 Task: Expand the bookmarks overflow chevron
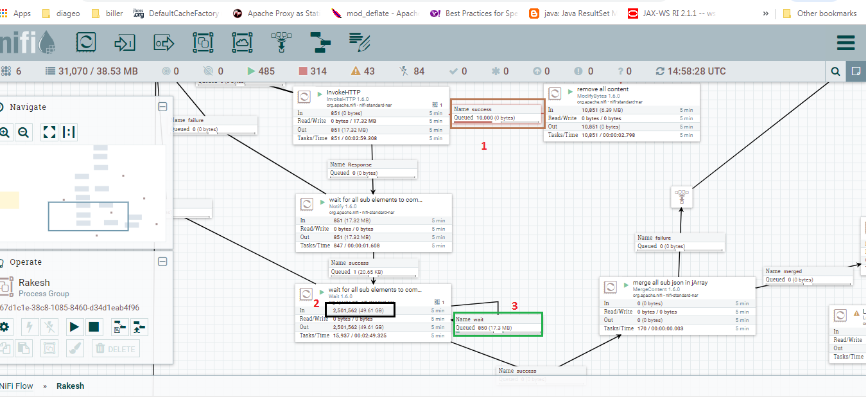point(765,13)
